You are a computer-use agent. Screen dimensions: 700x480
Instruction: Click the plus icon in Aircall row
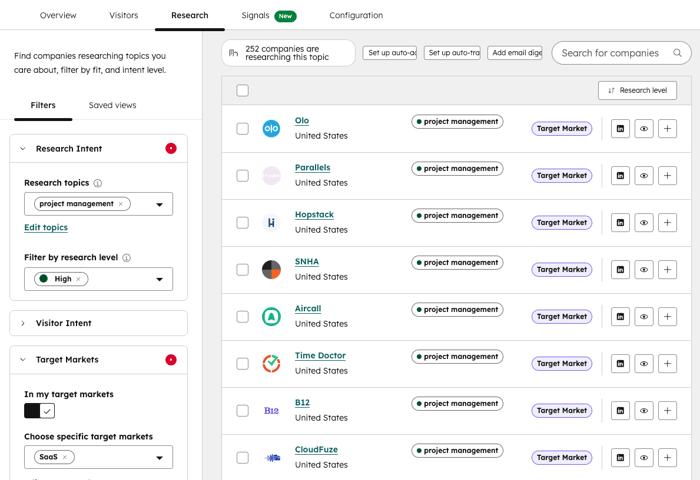pos(668,317)
